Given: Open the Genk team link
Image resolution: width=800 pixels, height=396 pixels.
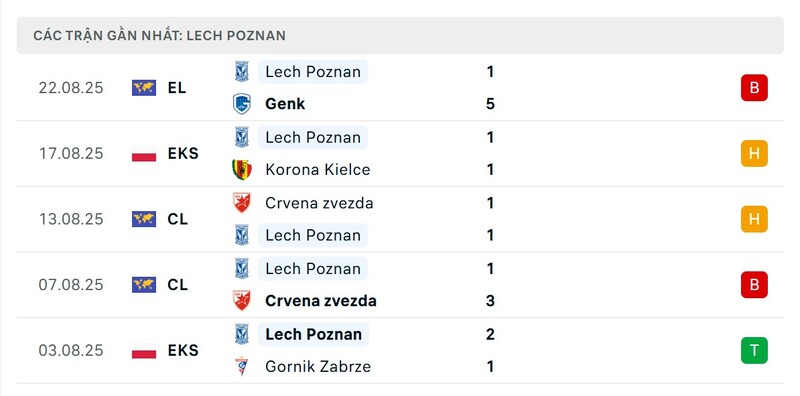Looking at the screenshot, I should tap(285, 104).
